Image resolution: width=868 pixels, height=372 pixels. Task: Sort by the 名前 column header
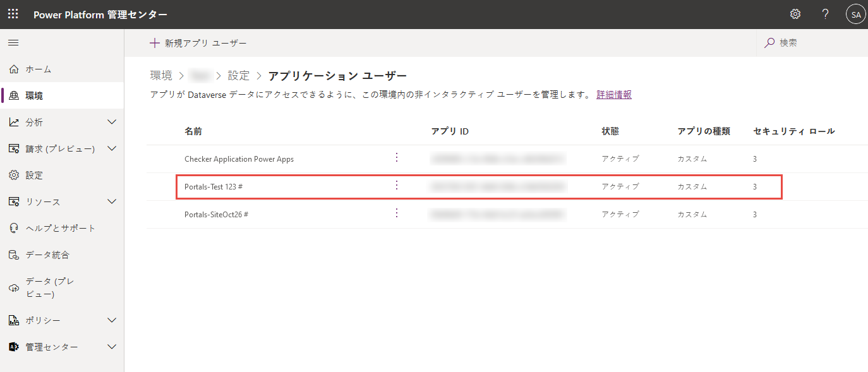193,131
